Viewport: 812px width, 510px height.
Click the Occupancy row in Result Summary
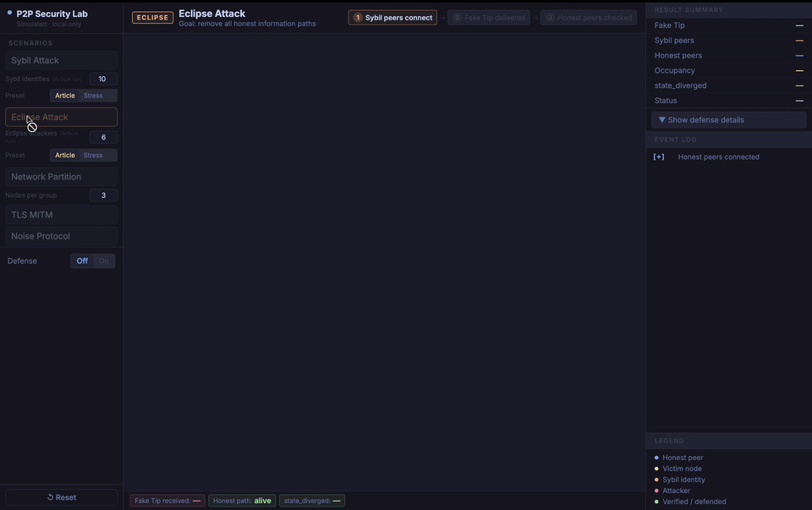(728, 70)
